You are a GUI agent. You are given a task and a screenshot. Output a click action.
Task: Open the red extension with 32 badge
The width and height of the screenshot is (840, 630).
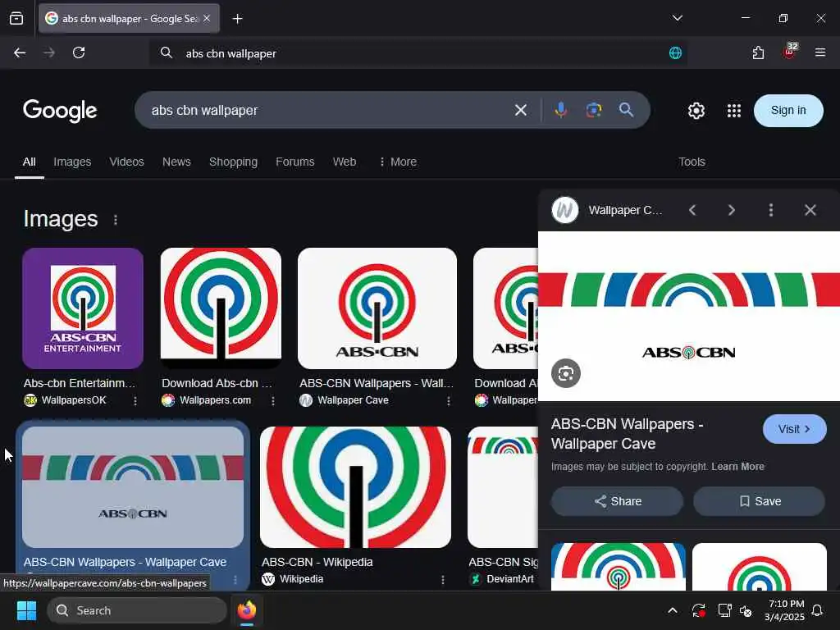click(x=790, y=52)
